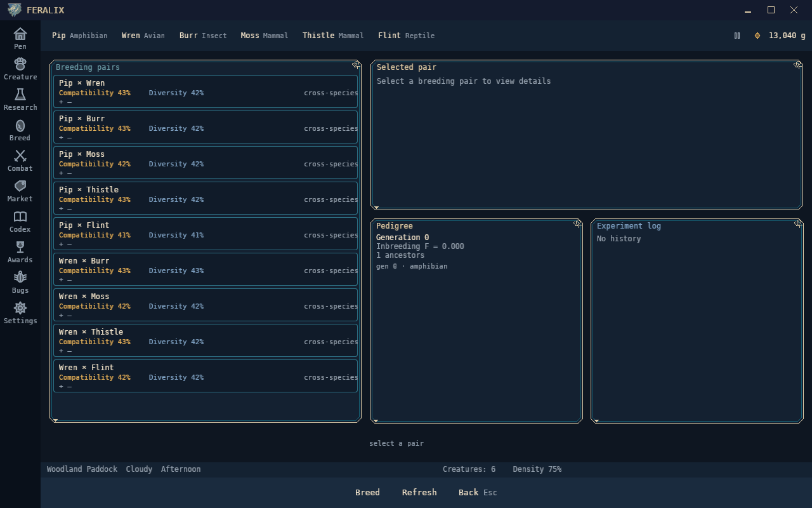The width and height of the screenshot is (812, 508).
Task: Click the Density 75% status
Action: [x=537, y=469]
